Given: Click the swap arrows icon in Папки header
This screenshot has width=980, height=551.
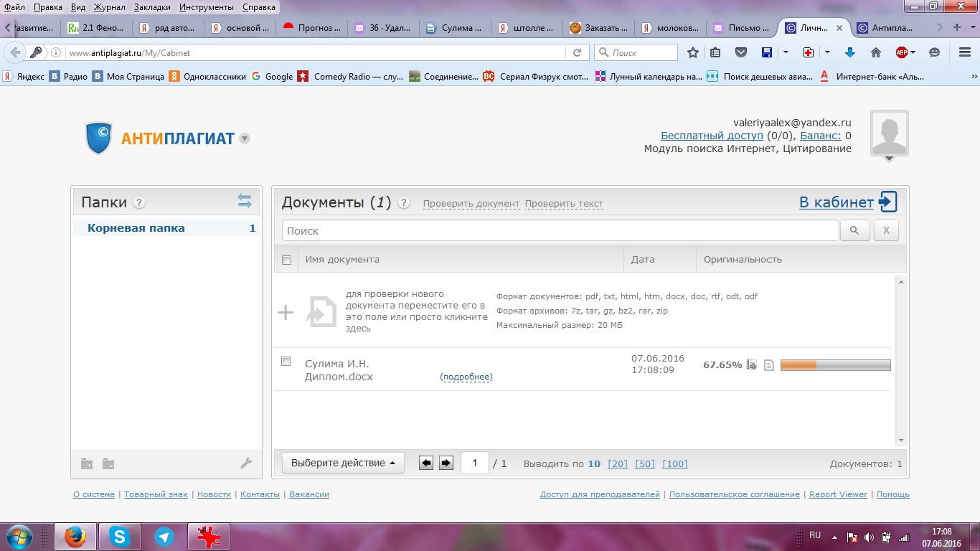Looking at the screenshot, I should click(x=245, y=202).
